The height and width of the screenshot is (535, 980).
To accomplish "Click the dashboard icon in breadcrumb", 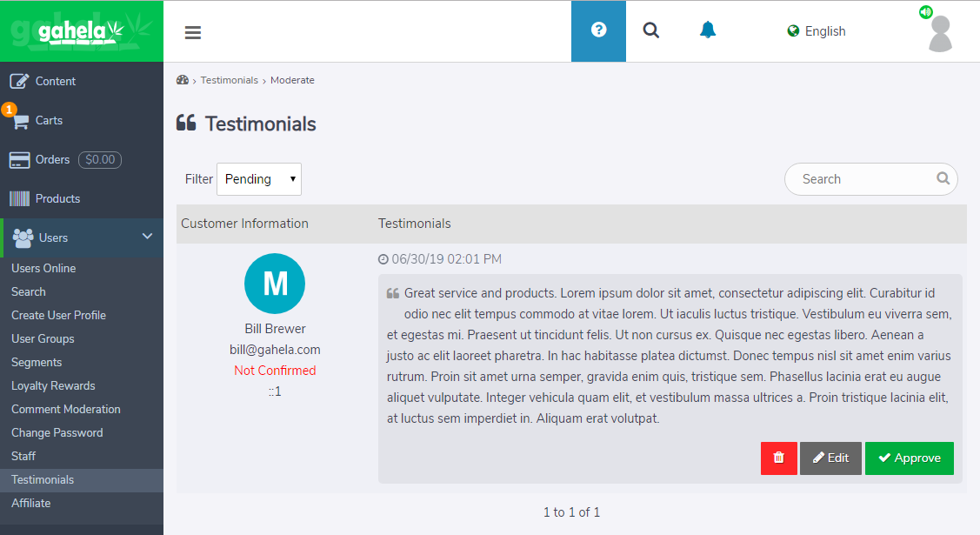I will (x=183, y=80).
